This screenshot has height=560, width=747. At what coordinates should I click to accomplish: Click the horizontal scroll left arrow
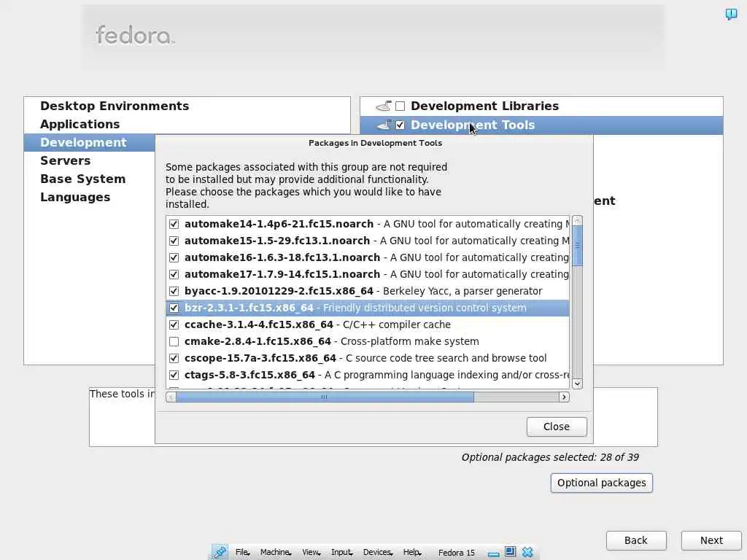click(x=171, y=397)
